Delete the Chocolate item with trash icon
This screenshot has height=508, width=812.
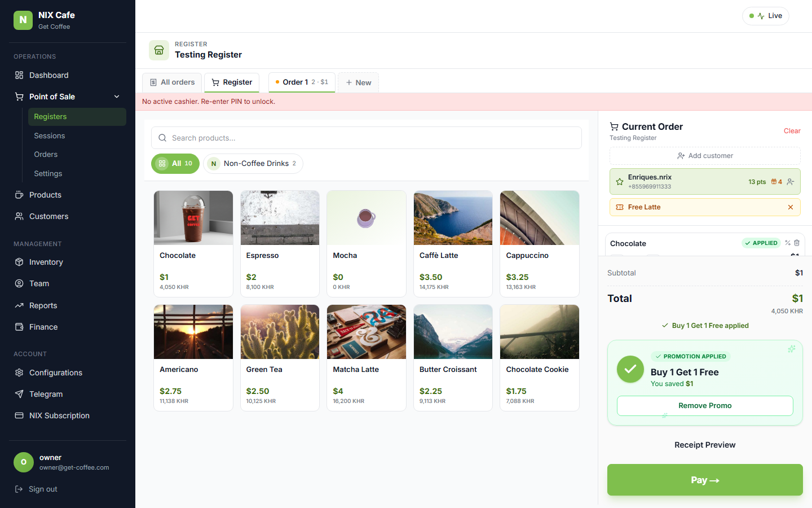pos(797,243)
